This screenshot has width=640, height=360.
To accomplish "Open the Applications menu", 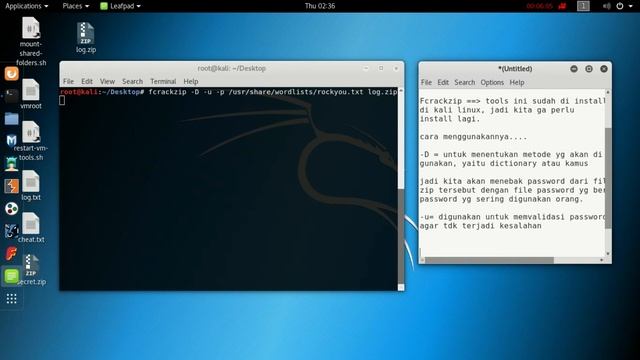I will pos(27,6).
